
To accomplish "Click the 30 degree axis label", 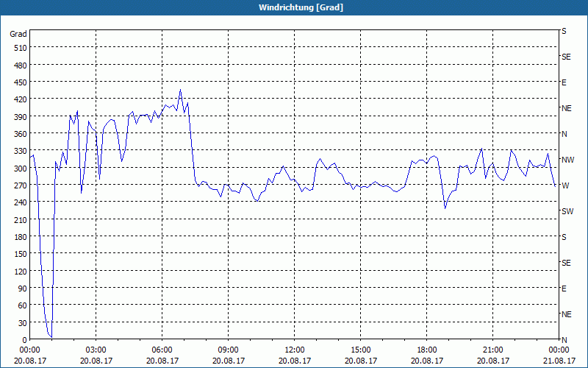I will [x=23, y=323].
